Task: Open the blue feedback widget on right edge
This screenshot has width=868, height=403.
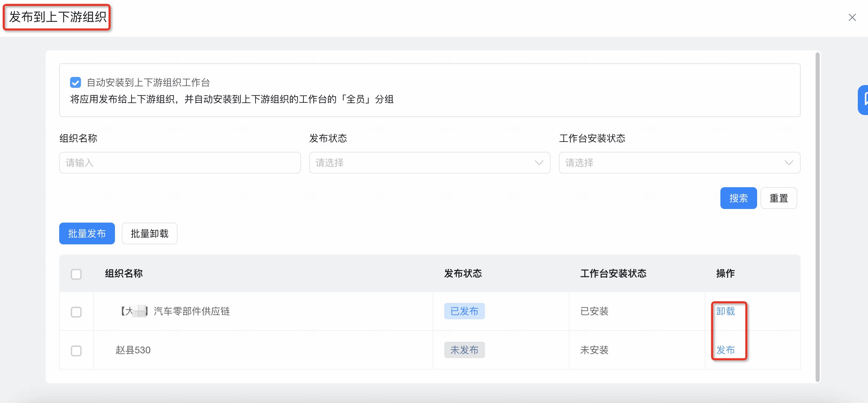Action: [x=863, y=100]
